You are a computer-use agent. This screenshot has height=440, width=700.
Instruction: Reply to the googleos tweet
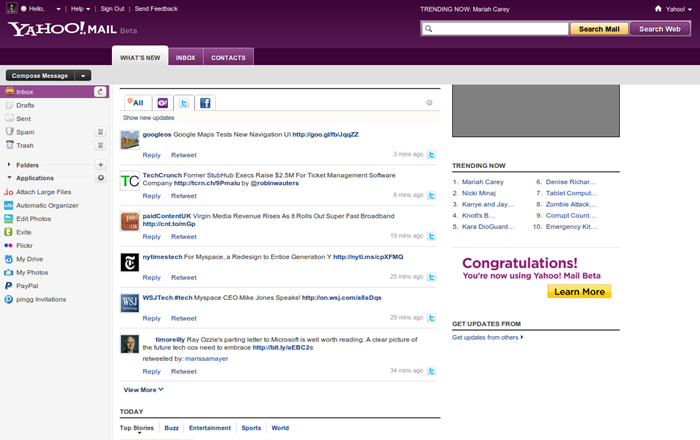(x=151, y=155)
